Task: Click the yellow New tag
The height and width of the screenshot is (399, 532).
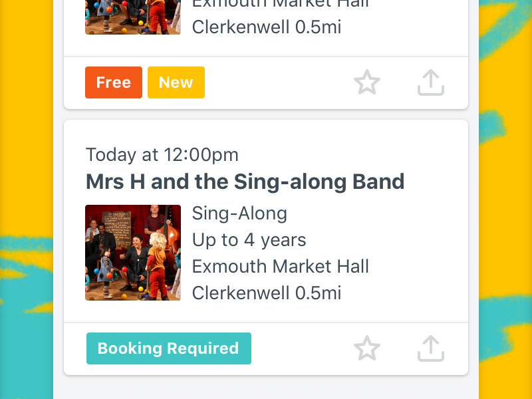Action: (x=176, y=82)
